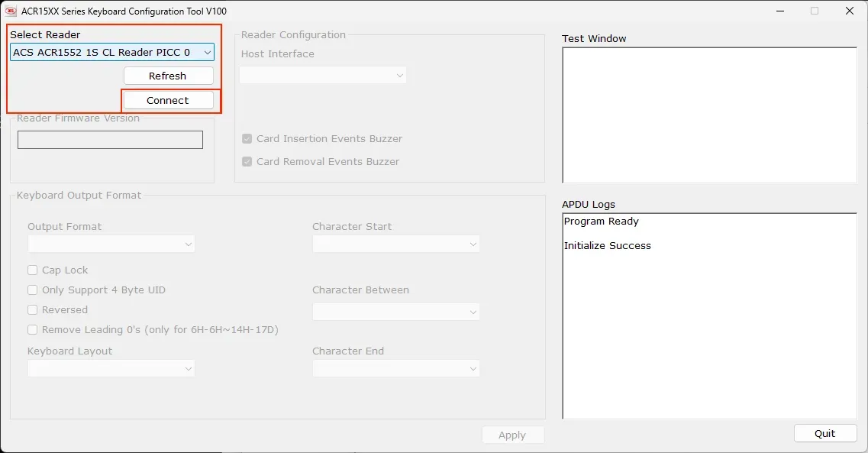Expand the Keyboard Layout dropdown
This screenshot has height=453, width=868.
pos(111,368)
